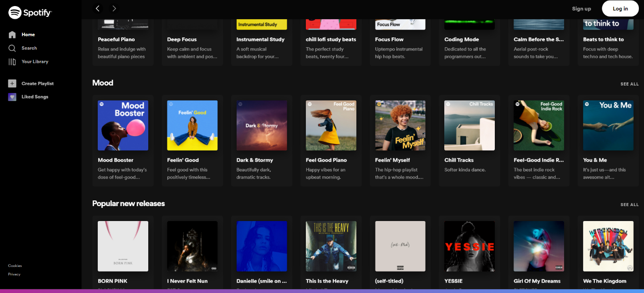
Task: Click the Log in button
Action: pos(620,8)
